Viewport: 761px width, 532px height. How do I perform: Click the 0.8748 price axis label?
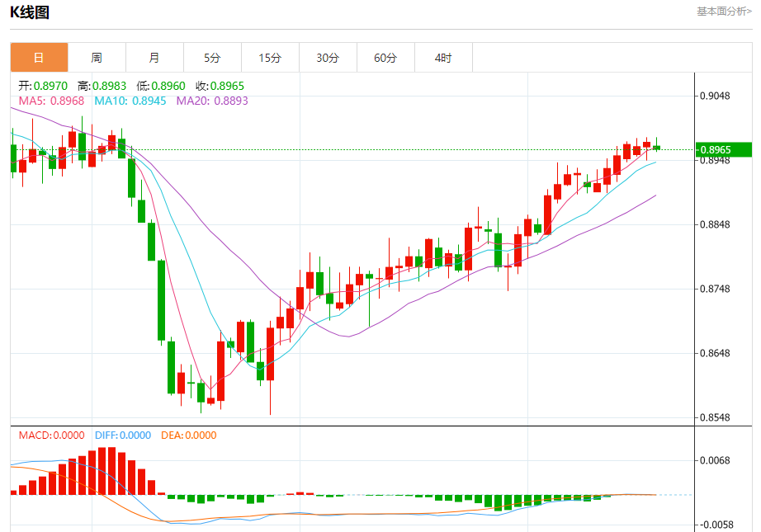(715, 289)
